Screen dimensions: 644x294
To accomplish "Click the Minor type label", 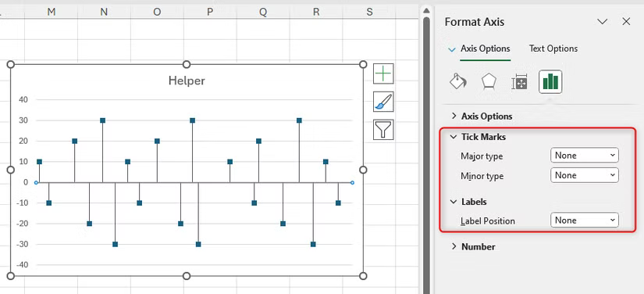I will point(482,177).
